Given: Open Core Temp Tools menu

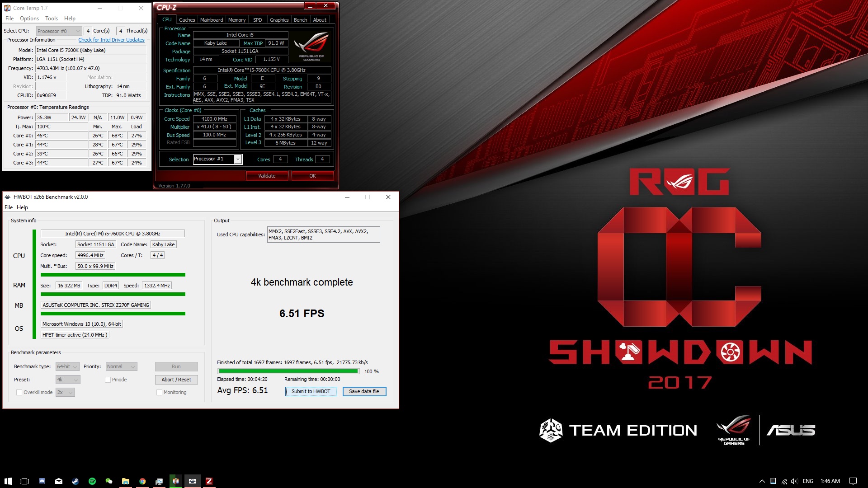Looking at the screenshot, I should [52, 19].
